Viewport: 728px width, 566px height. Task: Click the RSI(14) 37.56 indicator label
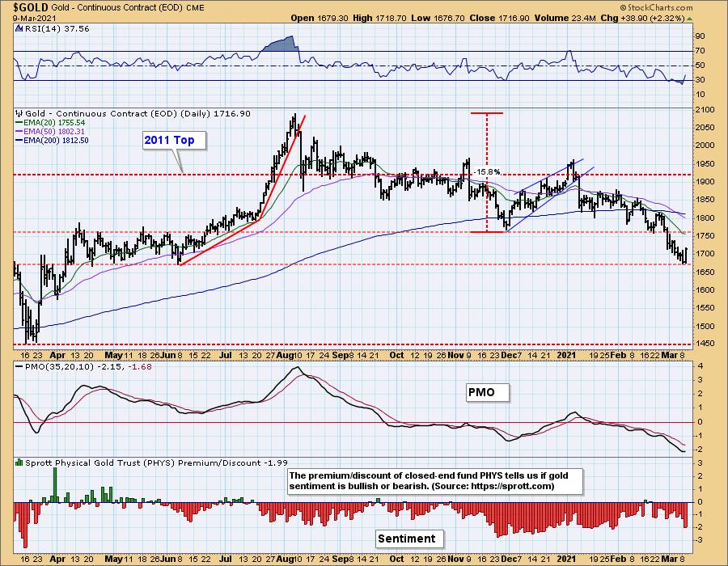pyautogui.click(x=57, y=29)
